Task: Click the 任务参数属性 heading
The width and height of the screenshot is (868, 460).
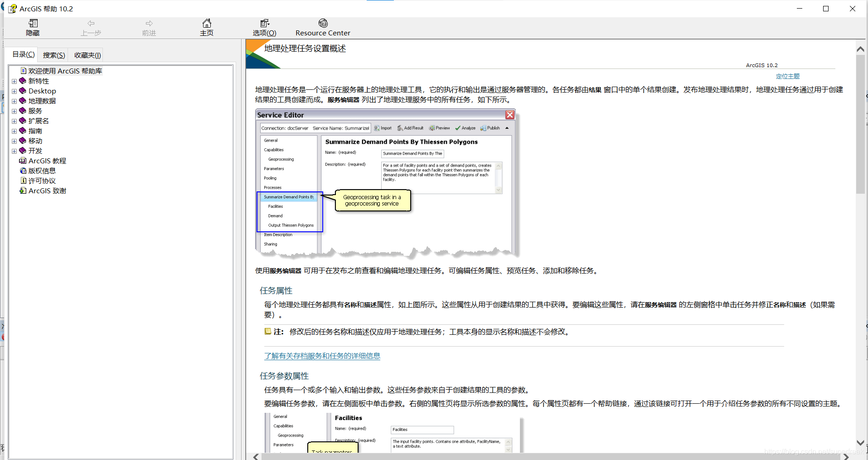Action: (x=284, y=376)
